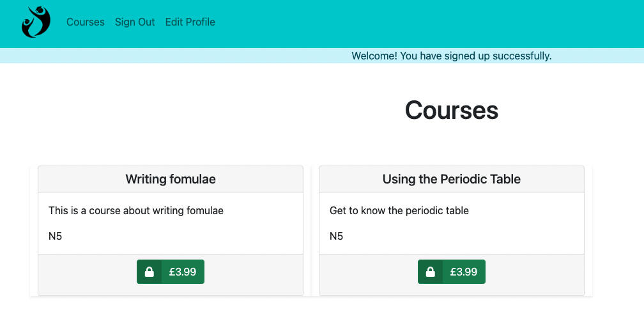
Task: Click the lock icon on Periodic Table card
Action: pyautogui.click(x=431, y=272)
